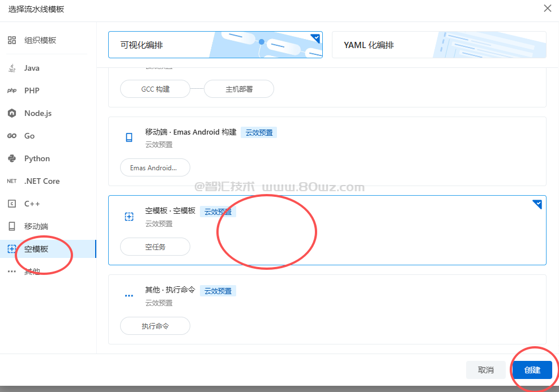The height and width of the screenshot is (392, 559).
Task: Select the C++ icon in sidebar
Action: 12,204
